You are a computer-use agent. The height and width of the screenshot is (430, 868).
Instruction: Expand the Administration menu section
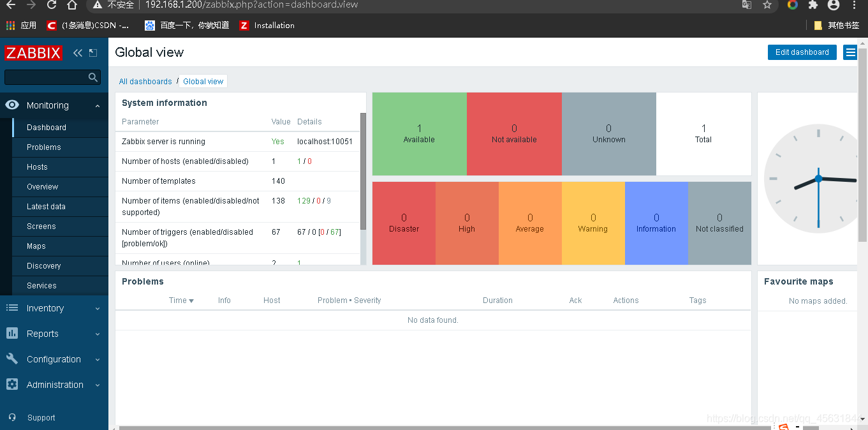(98, 385)
